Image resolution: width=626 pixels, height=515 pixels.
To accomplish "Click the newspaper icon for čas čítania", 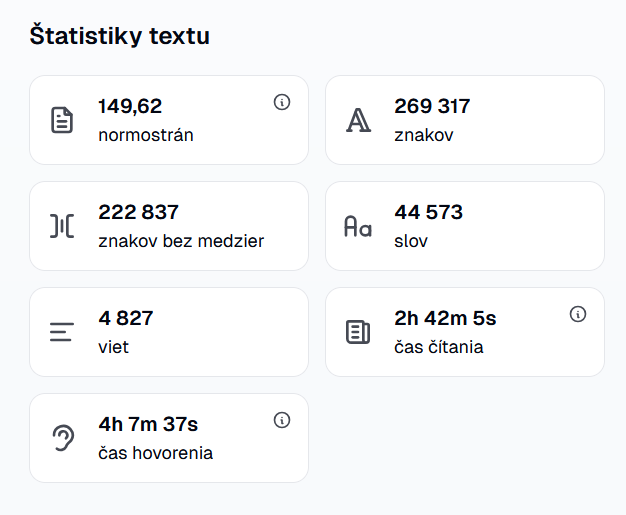I will click(358, 332).
